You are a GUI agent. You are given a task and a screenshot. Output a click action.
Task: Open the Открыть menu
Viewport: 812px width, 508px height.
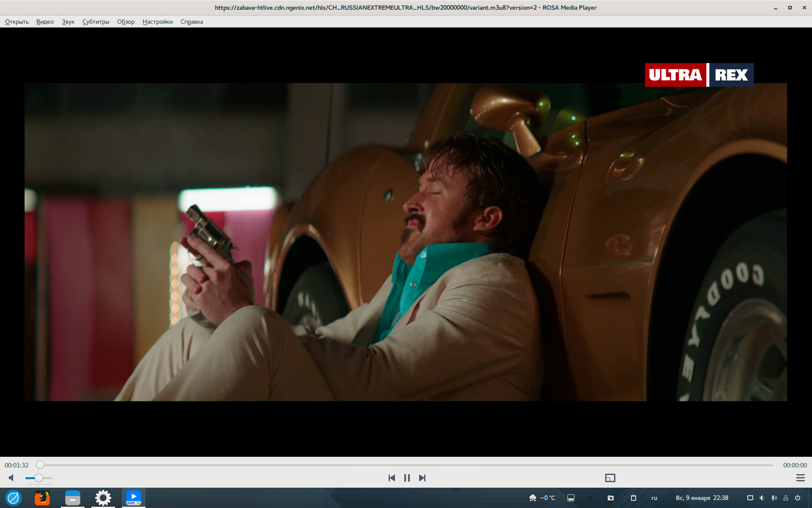[17, 22]
